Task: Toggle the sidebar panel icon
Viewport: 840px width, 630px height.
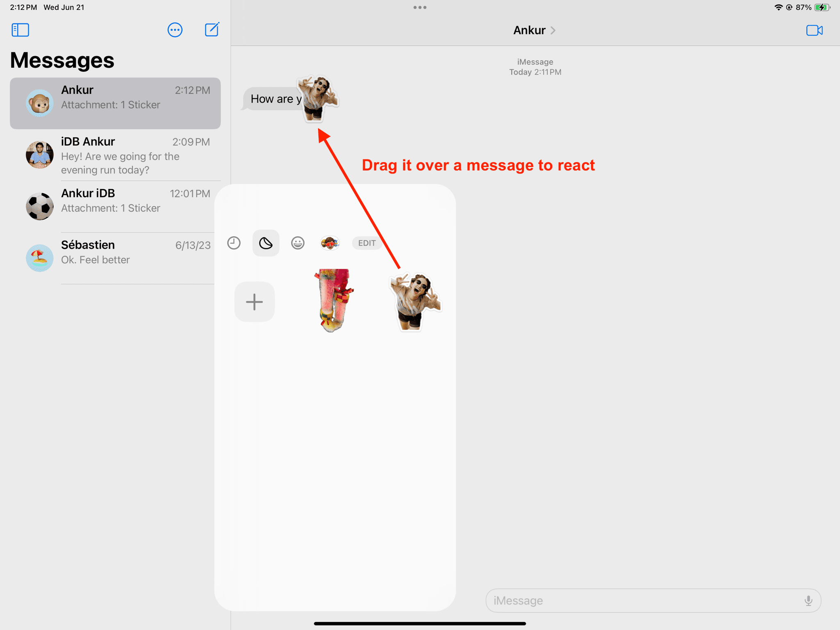Action: point(20,30)
